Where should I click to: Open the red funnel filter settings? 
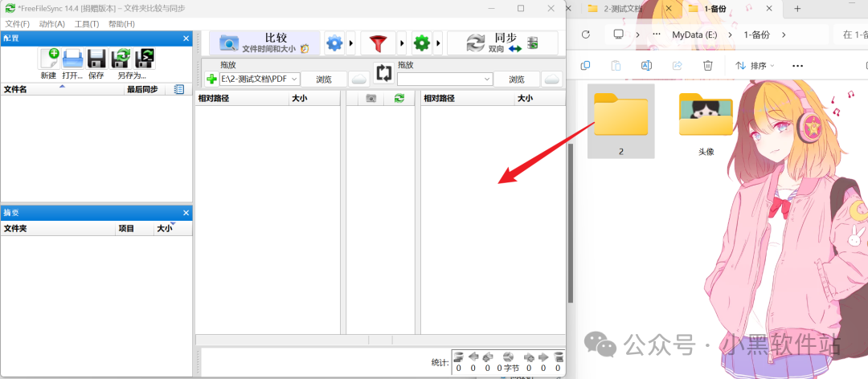click(x=379, y=43)
